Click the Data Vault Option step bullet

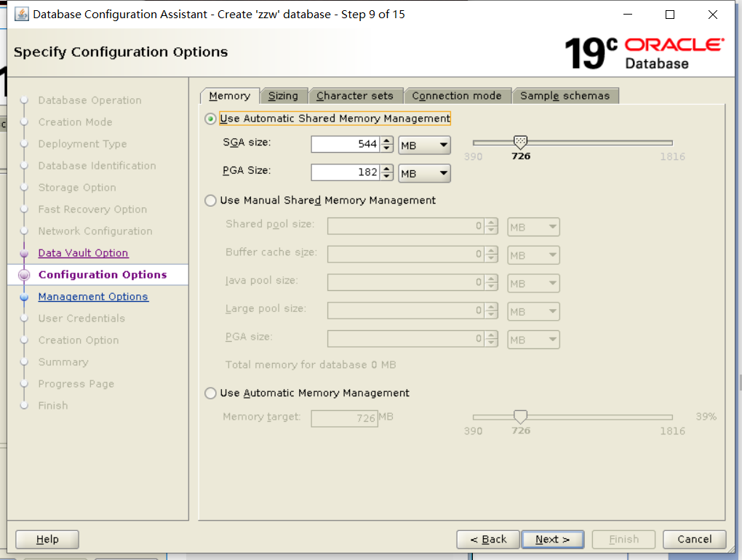point(24,254)
